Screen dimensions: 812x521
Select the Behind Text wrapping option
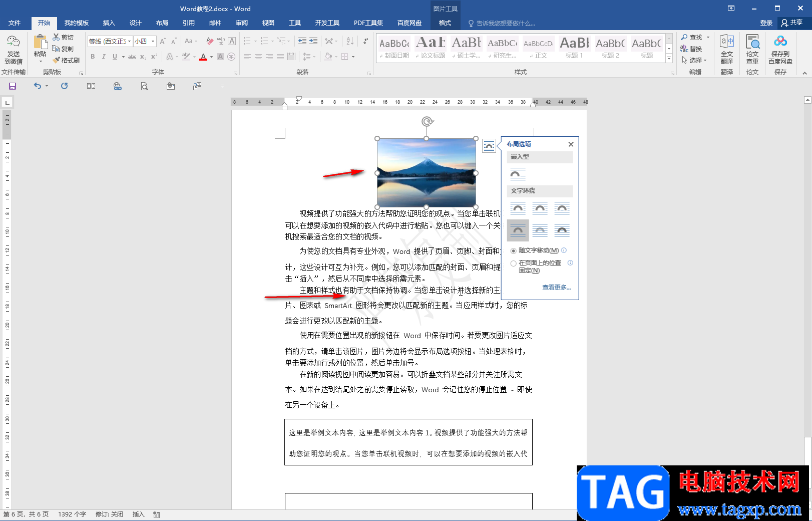540,230
